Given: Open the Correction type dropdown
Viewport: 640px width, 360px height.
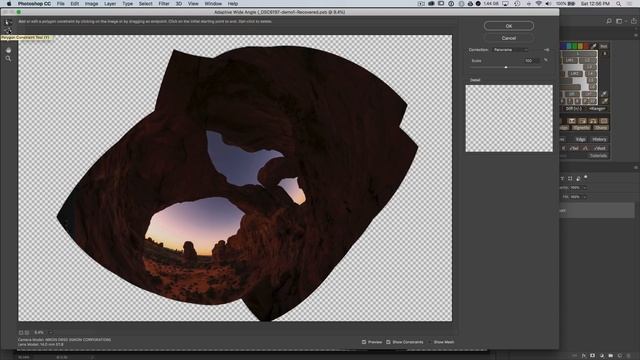Looking at the screenshot, I should [510, 50].
